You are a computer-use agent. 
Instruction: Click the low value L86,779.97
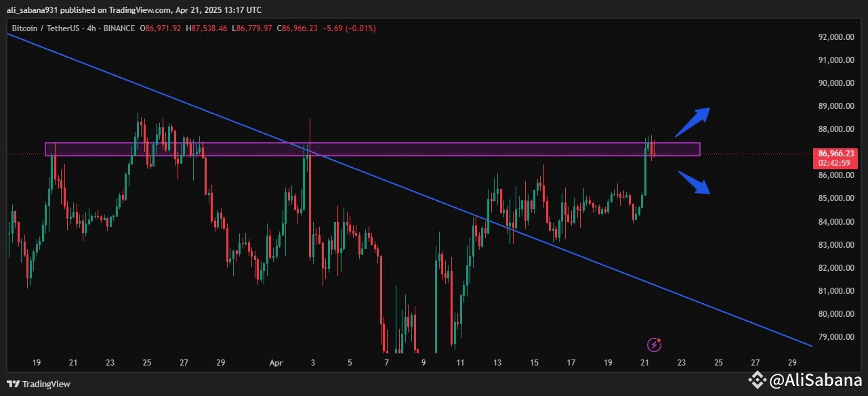point(252,28)
